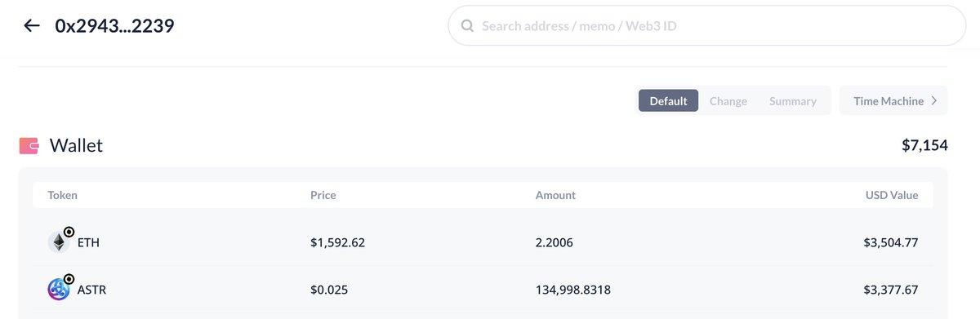This screenshot has height=319, width=980.
Task: Focus the Search address / memo / Web3 ID field
Action: (707, 26)
